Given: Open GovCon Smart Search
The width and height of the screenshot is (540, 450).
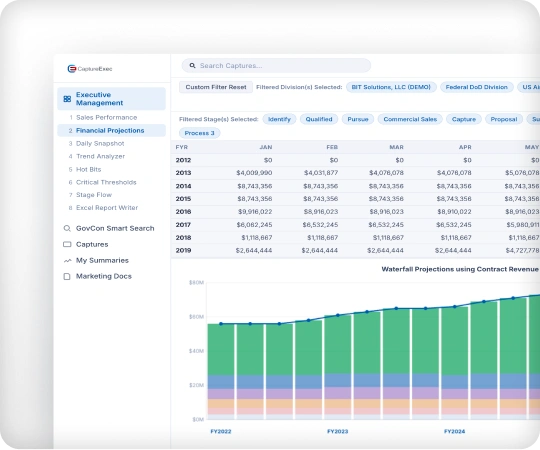Looking at the screenshot, I should pyautogui.click(x=109, y=228).
